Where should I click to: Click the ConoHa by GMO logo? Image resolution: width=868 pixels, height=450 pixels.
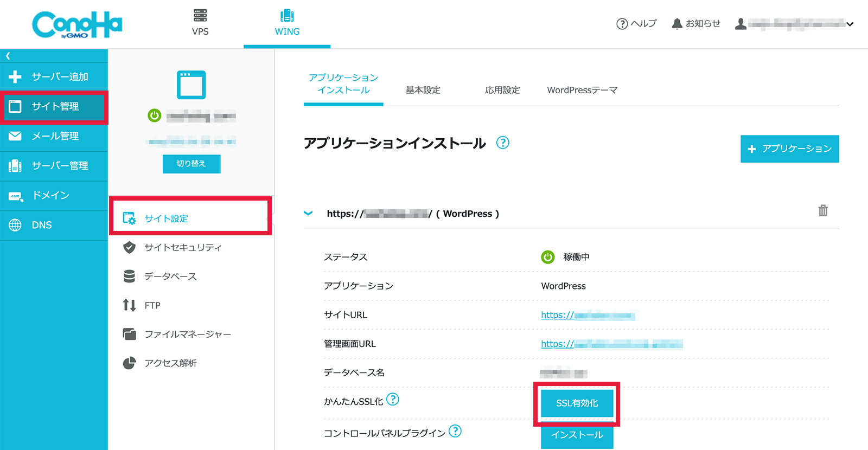pos(77,24)
